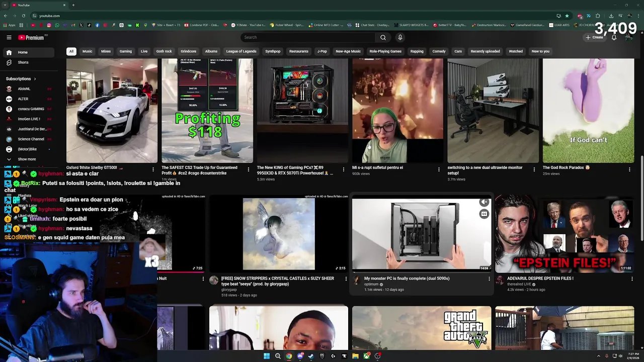
Task: Select the League of Legends chip
Action: point(241,51)
